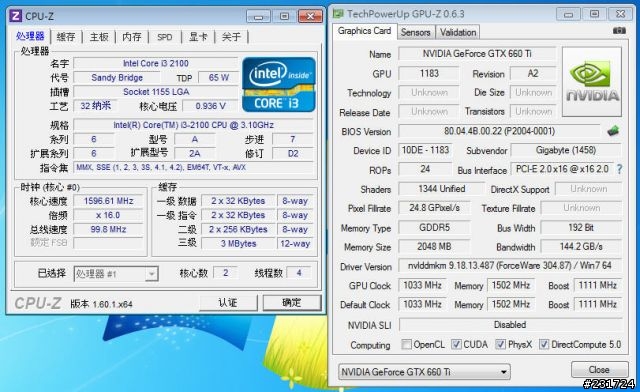640x392 pixels.
Task: Click the Subvendor value Gigabyte (1458)
Action: [566, 150]
